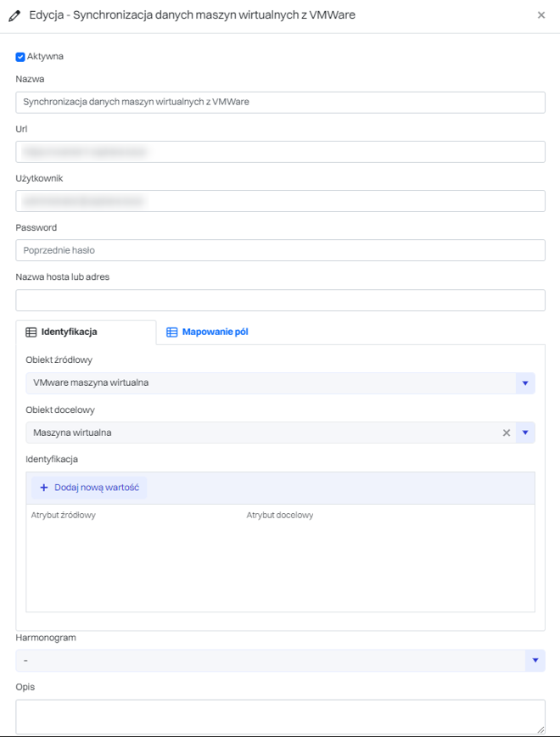The width and height of the screenshot is (560, 737).
Task: Click the table icon on Identyfikacja tab
Action: (x=31, y=332)
